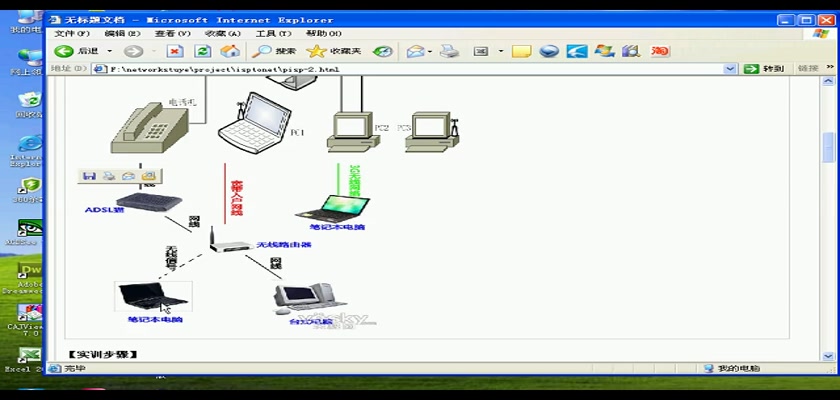Click the vertical page scrollbar thumb
Image resolution: width=840 pixels, height=400 pixels.
click(827, 146)
